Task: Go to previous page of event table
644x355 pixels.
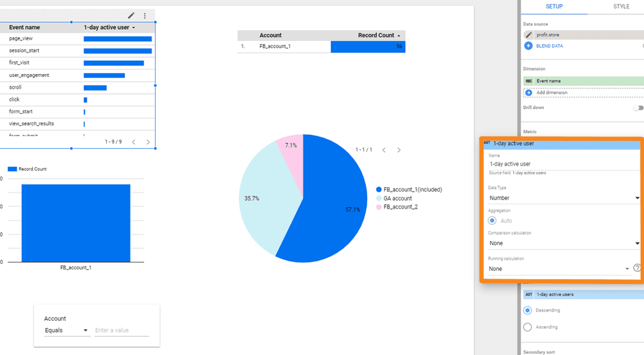Action: 134,142
